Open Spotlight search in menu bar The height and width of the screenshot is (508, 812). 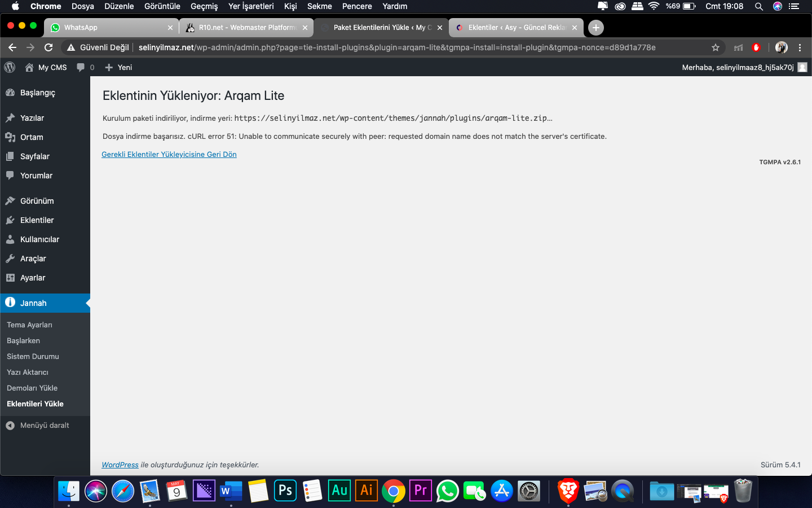coord(759,6)
